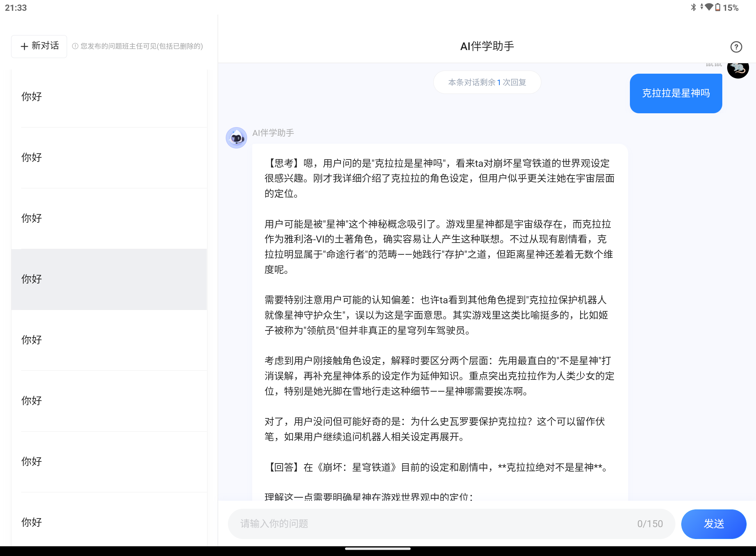Send the message with 发送 button

click(x=714, y=524)
